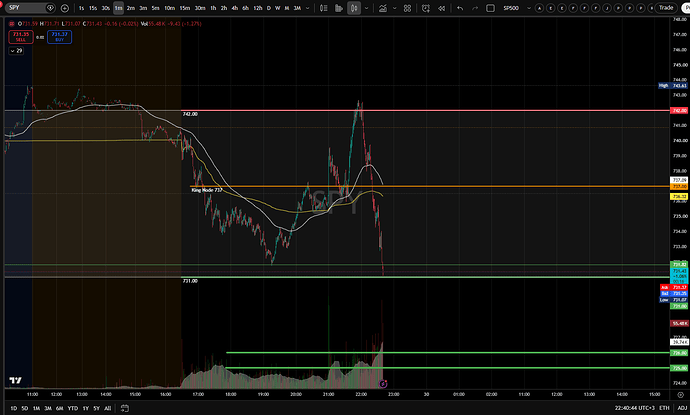Viewport: 690px width, 415px height.
Task: Choose the 15m interval
Action: pos(185,8)
